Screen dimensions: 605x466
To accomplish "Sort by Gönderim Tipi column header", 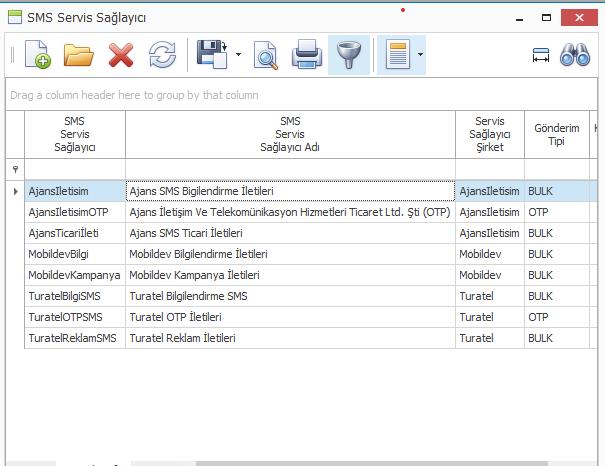I will click(557, 134).
